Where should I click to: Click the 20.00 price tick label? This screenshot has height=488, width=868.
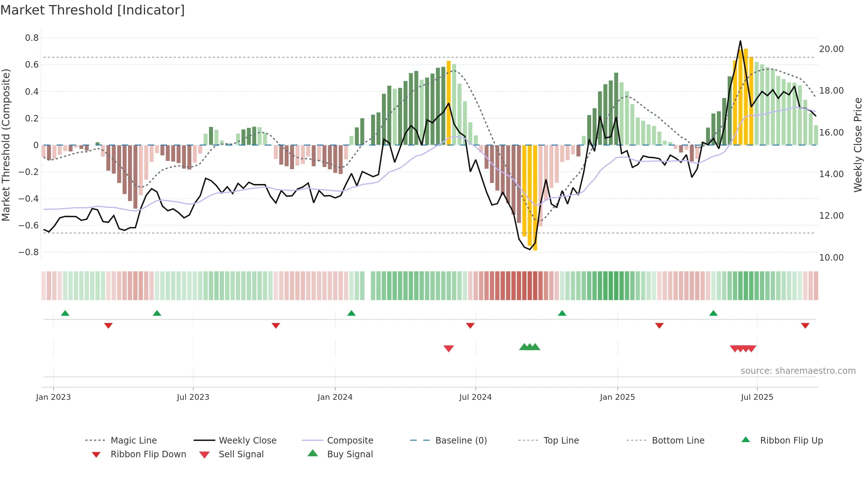[x=831, y=49]
